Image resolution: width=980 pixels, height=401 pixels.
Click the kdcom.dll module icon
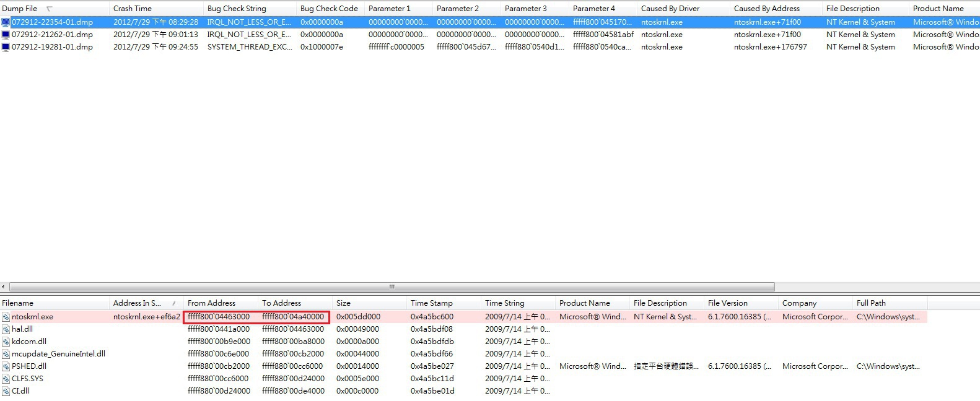click(x=6, y=342)
